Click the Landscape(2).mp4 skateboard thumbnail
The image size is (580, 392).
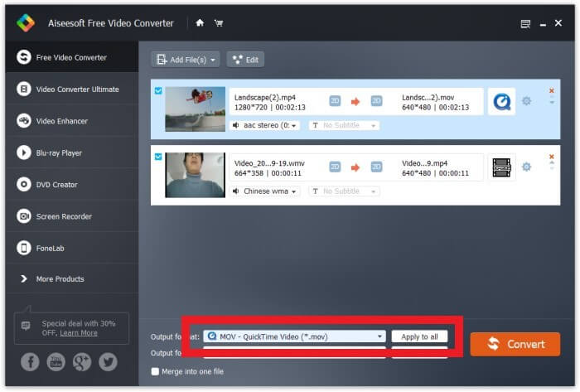pyautogui.click(x=195, y=109)
